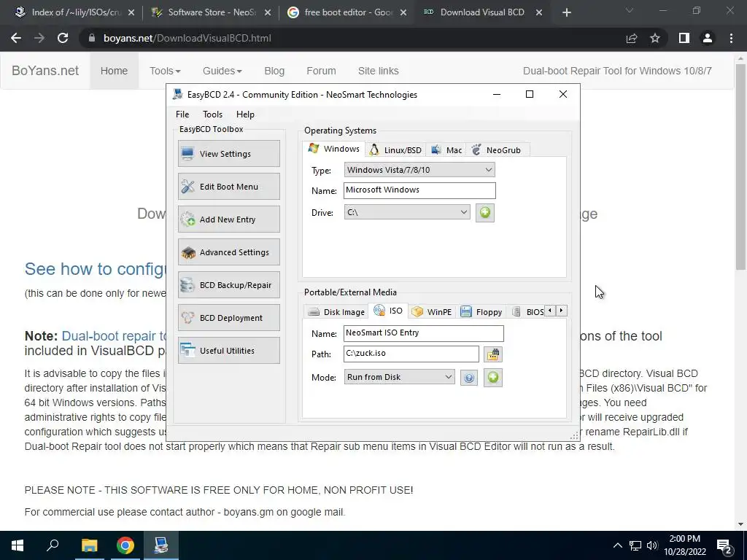Switch to the Linux/BSD tab
747x560 pixels.
click(396, 150)
